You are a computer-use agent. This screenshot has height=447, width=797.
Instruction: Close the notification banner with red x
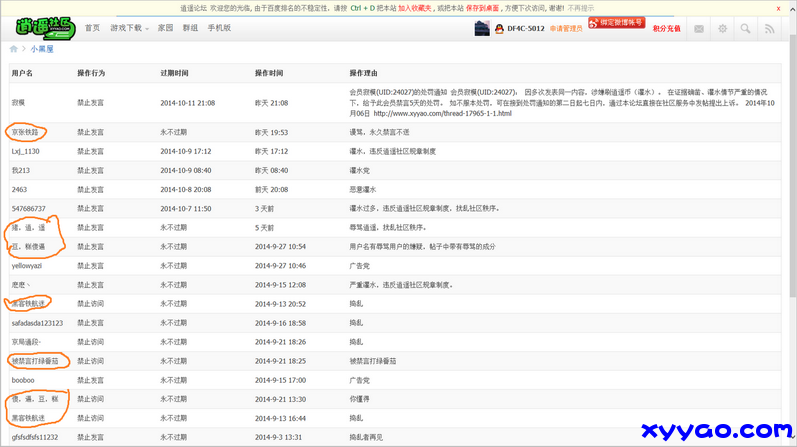(x=778, y=8)
